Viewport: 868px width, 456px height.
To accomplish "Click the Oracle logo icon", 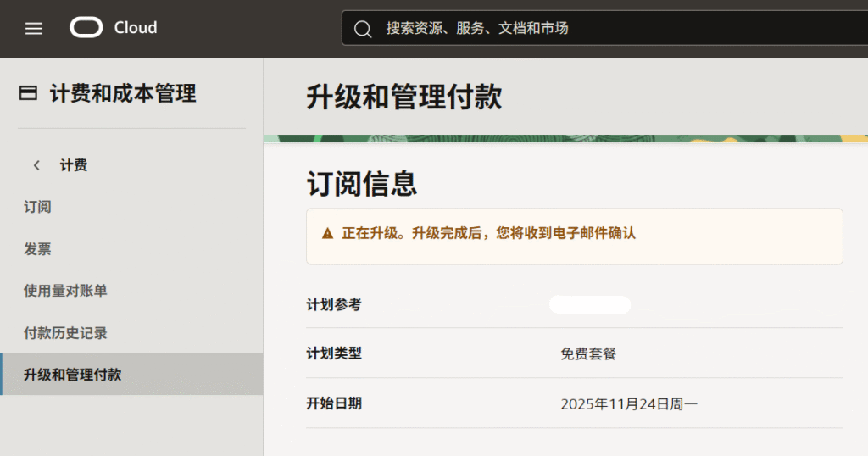I will click(x=86, y=28).
